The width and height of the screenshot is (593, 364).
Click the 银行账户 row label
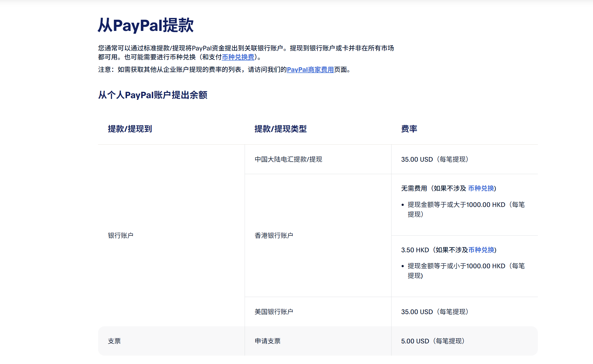(x=121, y=235)
